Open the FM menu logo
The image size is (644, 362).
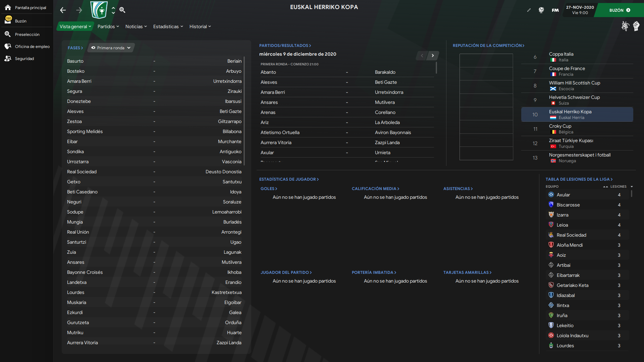[x=555, y=10]
